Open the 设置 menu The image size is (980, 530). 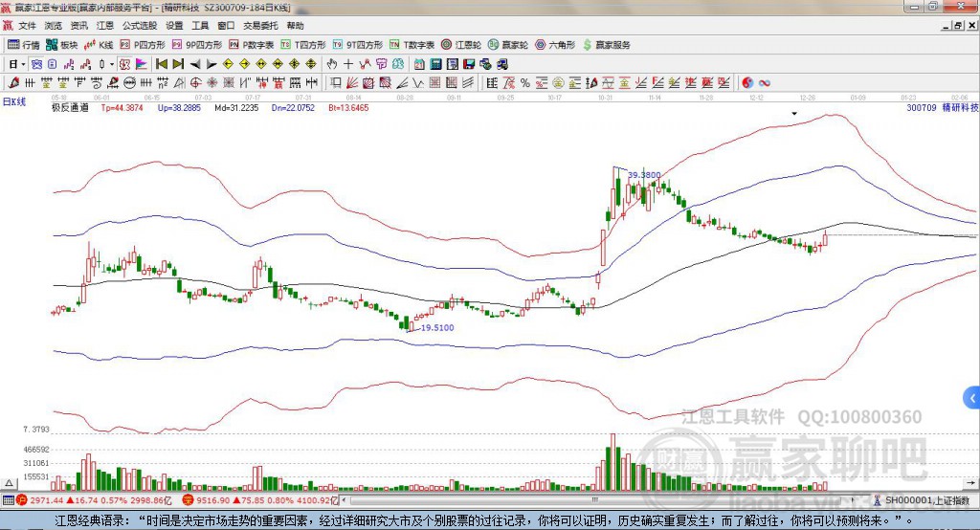click(x=174, y=26)
